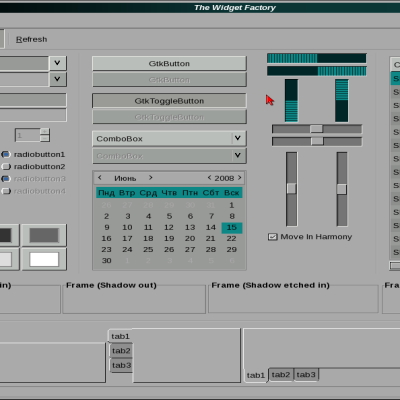Click the disabled radiobutton3
Image resolution: width=400 pixels, height=400 pixels.
33,179
